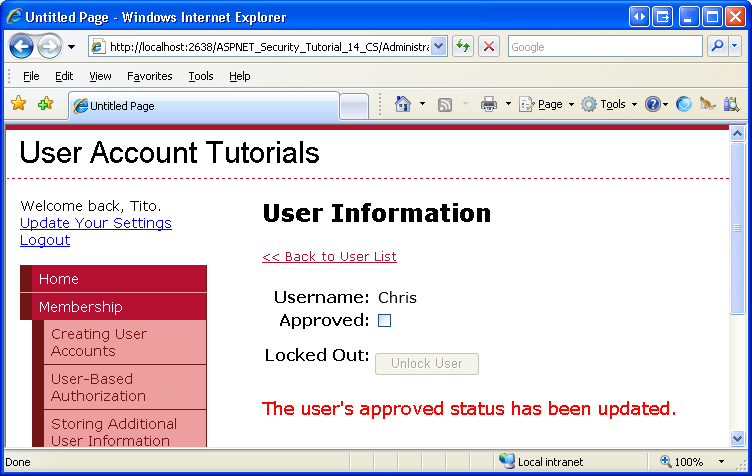Click the Local intranet zone indicator
Image resolution: width=752 pixels, height=476 pixels.
(x=541, y=462)
